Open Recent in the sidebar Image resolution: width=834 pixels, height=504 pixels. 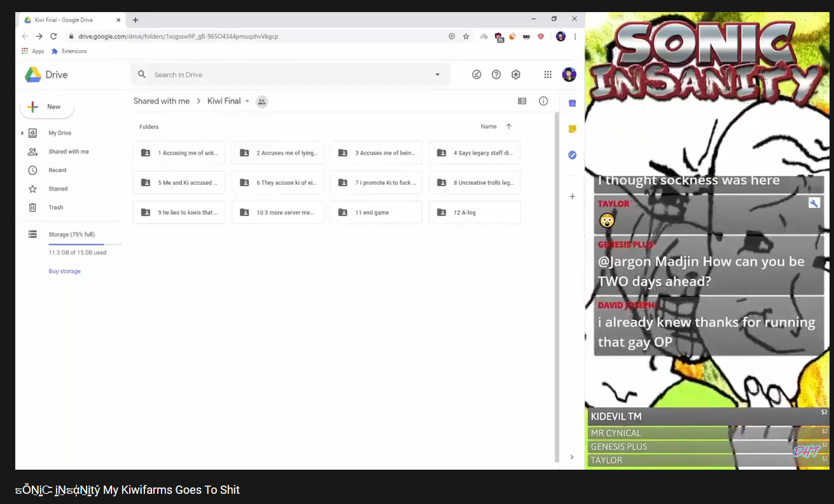tap(57, 170)
